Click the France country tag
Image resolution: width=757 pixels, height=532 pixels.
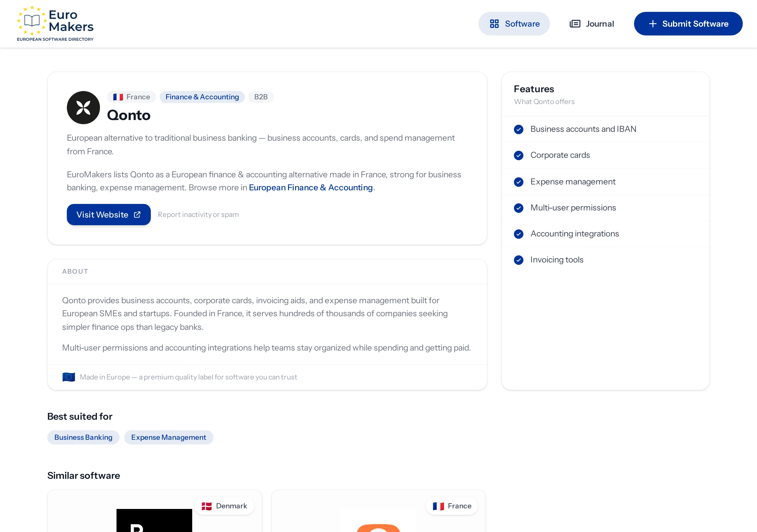pos(132,97)
